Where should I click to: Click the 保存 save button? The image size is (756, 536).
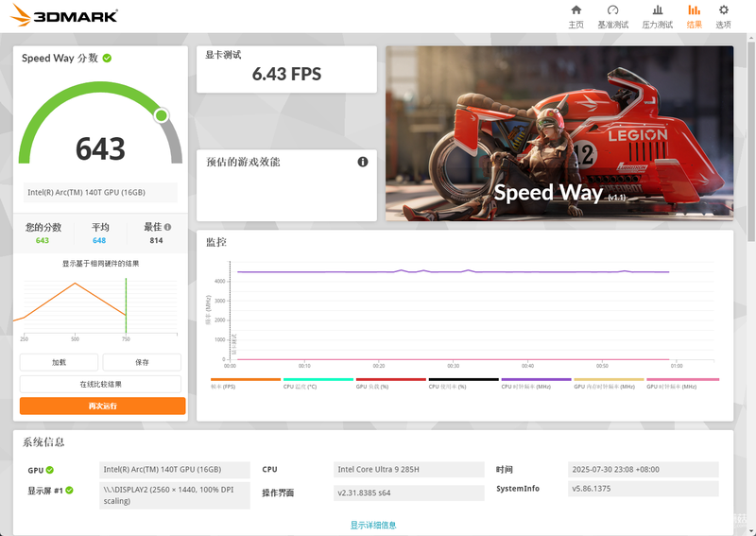(142, 362)
